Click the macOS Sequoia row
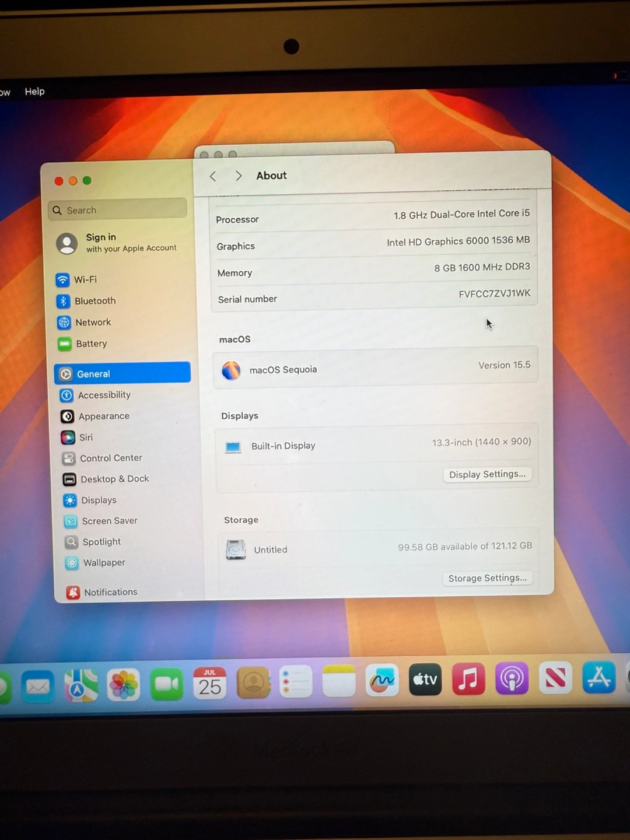 click(x=376, y=369)
